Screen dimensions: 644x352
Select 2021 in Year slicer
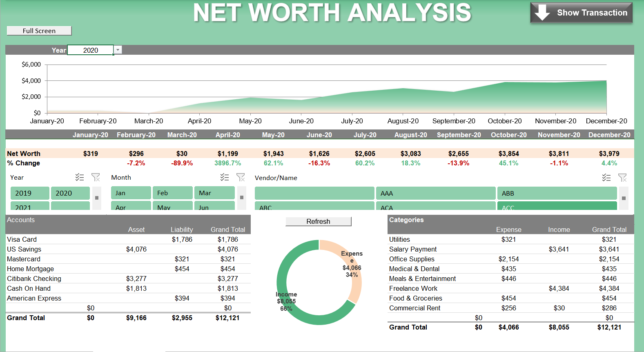[30, 206]
